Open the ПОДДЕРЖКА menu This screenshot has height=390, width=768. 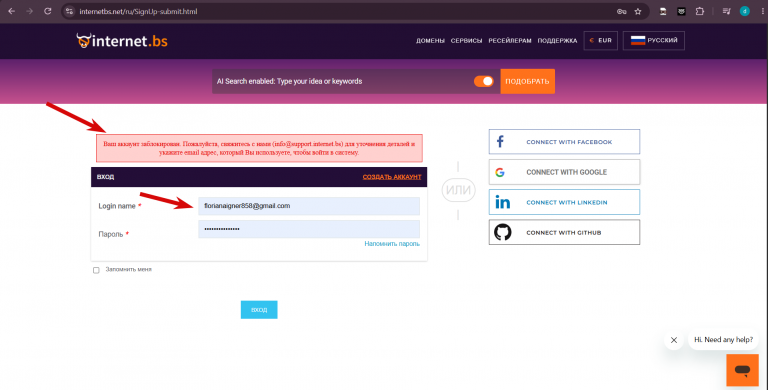click(x=557, y=41)
